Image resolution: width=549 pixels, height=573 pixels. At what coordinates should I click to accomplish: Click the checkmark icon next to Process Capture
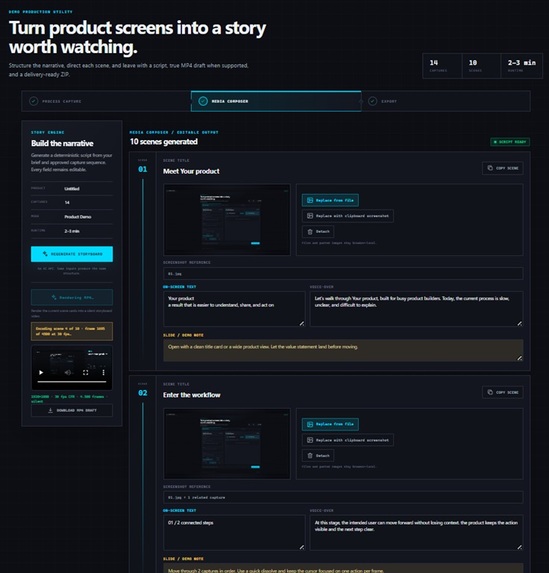point(34,101)
